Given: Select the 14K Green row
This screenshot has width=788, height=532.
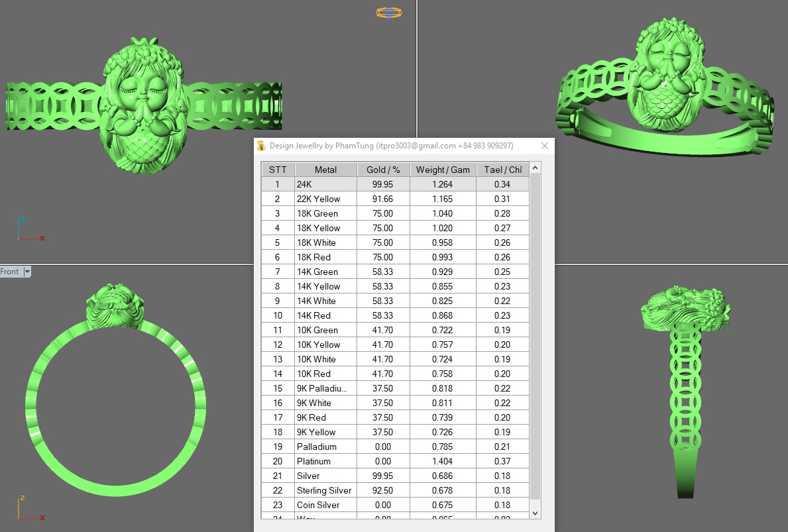Looking at the screenshot, I should (395, 272).
